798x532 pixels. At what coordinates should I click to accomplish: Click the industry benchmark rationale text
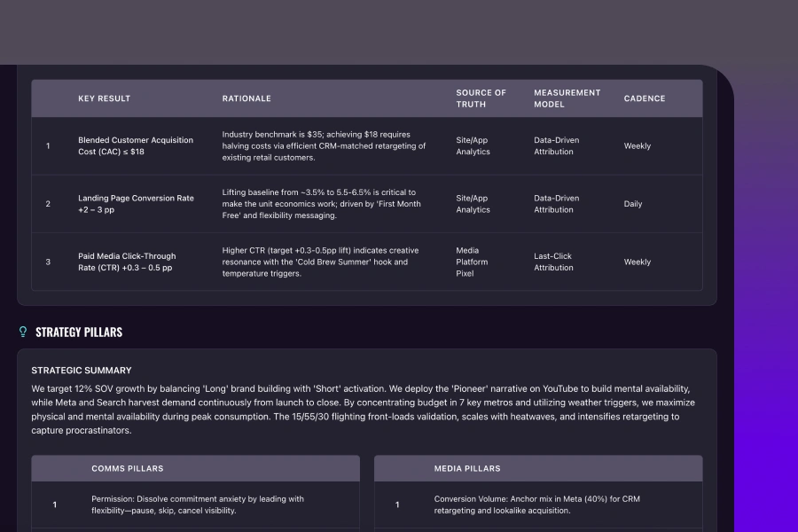[324, 146]
